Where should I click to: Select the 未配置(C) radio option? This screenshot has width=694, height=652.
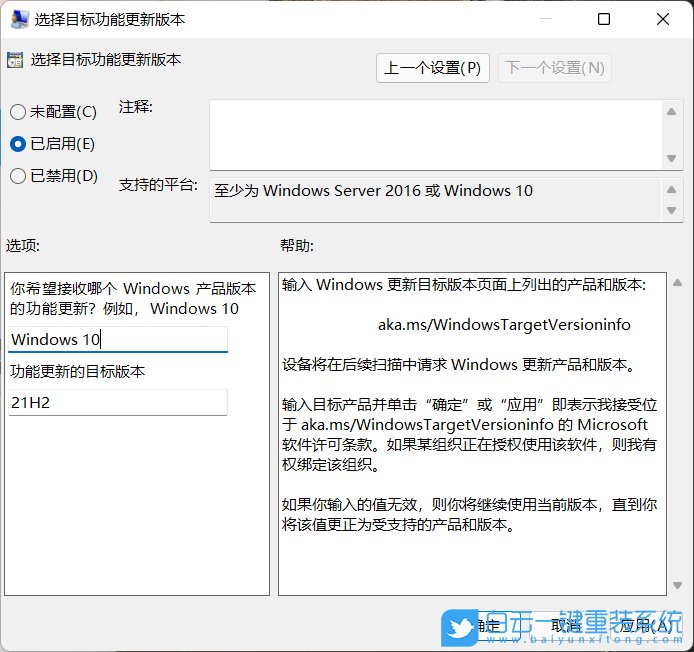53,112
